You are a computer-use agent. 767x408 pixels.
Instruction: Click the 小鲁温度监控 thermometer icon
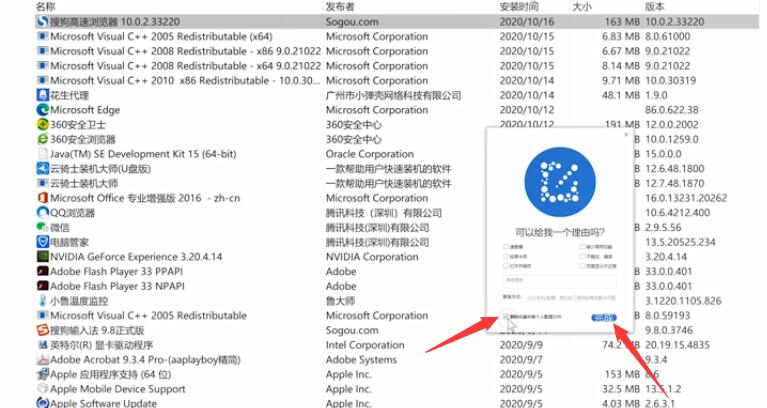(43, 300)
